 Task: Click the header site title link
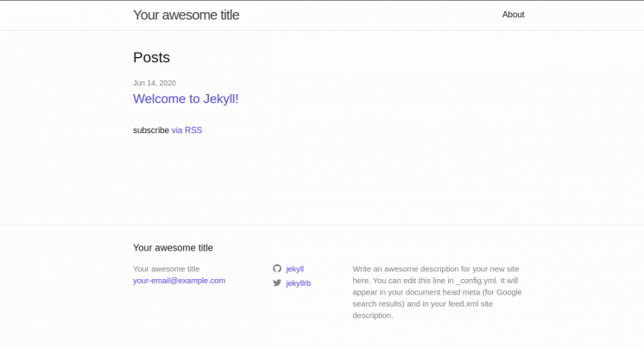click(186, 15)
